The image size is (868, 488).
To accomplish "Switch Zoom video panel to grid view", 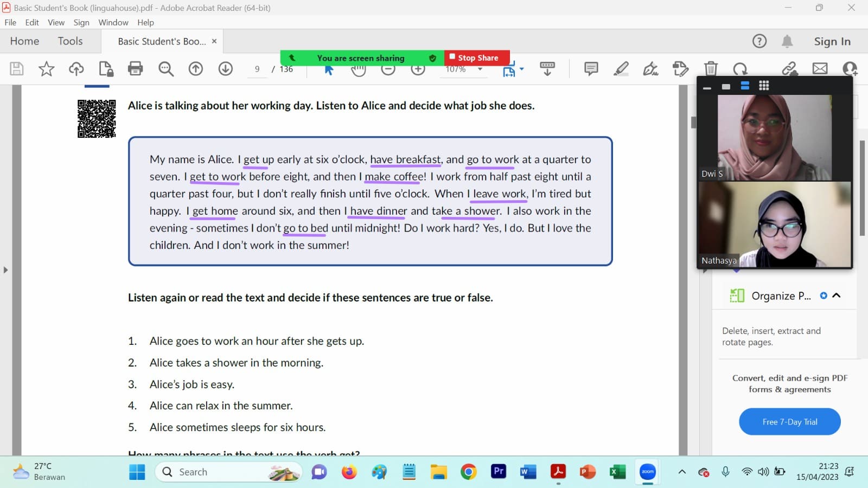I will pyautogui.click(x=764, y=86).
